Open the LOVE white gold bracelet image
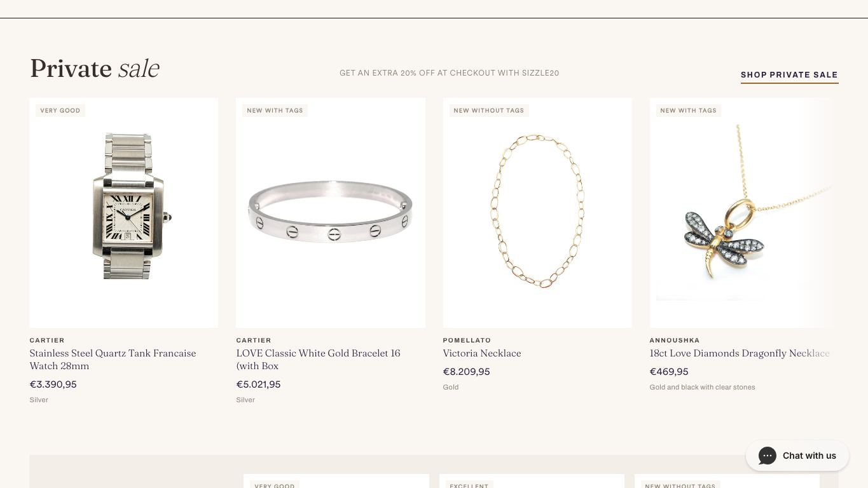868x488 pixels. click(x=331, y=213)
